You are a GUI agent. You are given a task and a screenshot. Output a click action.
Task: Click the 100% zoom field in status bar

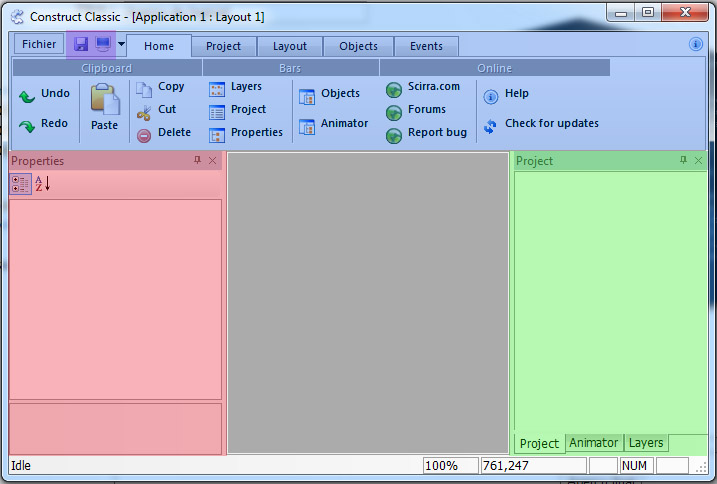tap(450, 466)
